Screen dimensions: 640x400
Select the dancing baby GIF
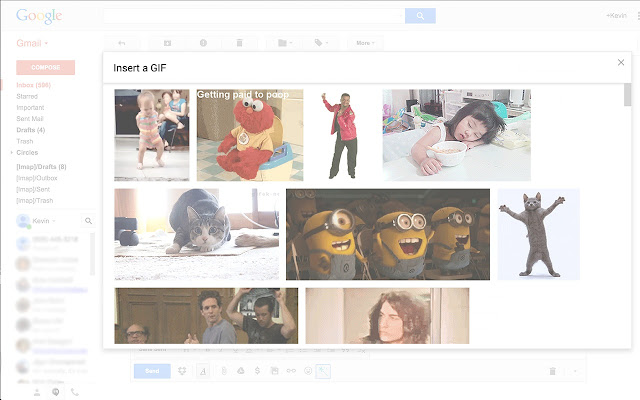[x=152, y=135]
